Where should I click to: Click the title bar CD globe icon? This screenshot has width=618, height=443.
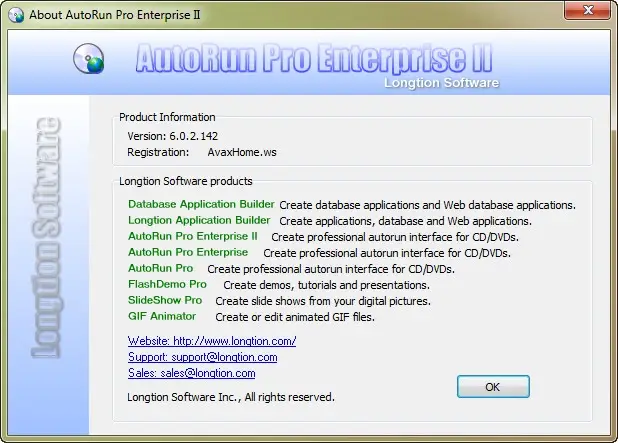click(x=16, y=15)
